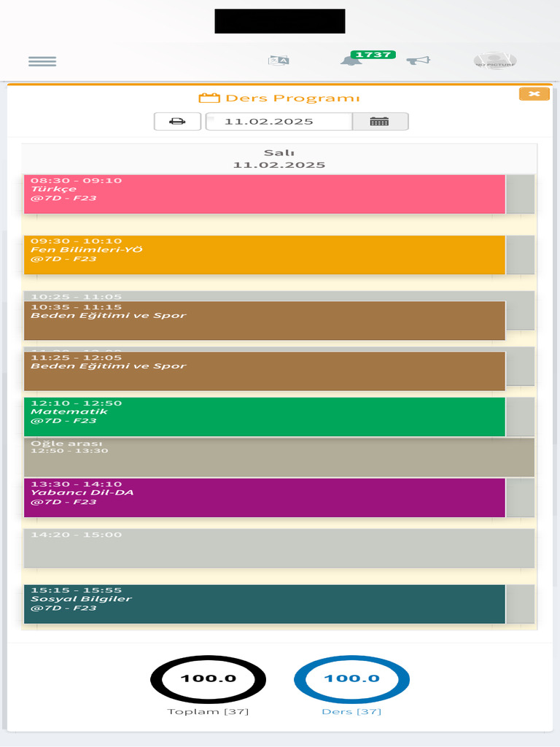This screenshot has height=747, width=560.
Task: Click the empty 14:20 - 15:00 slot
Action: 279,549
